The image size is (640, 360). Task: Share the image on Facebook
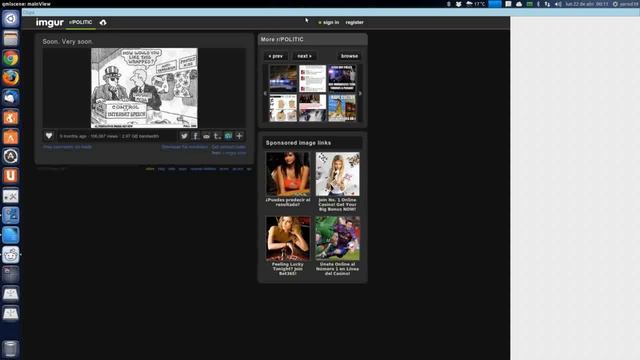[196, 136]
